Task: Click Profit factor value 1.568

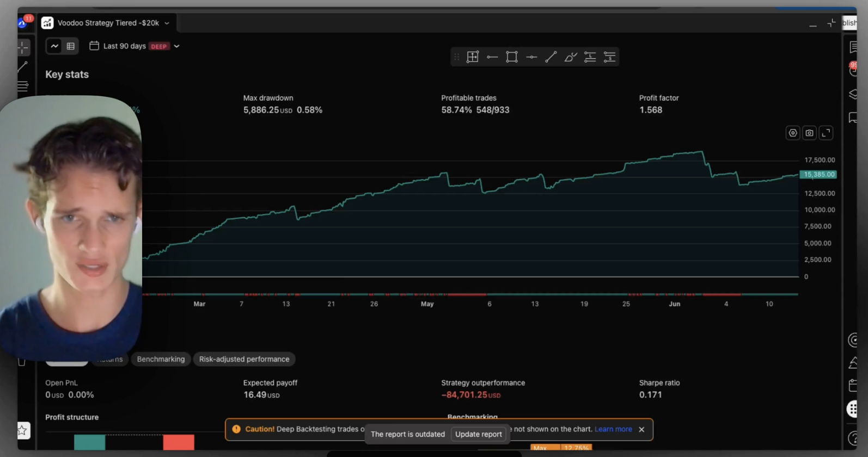Action: click(651, 110)
